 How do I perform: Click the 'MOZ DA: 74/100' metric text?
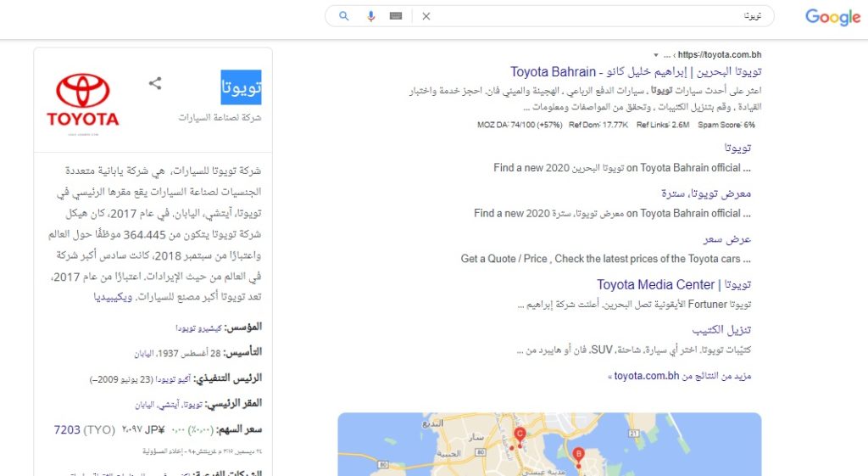pyautogui.click(x=520, y=126)
